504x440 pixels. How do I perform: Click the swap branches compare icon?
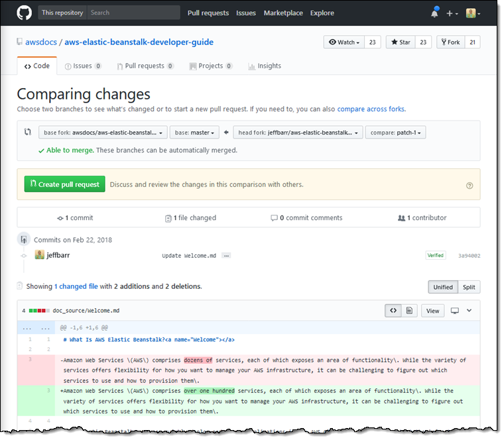pyautogui.click(x=28, y=133)
